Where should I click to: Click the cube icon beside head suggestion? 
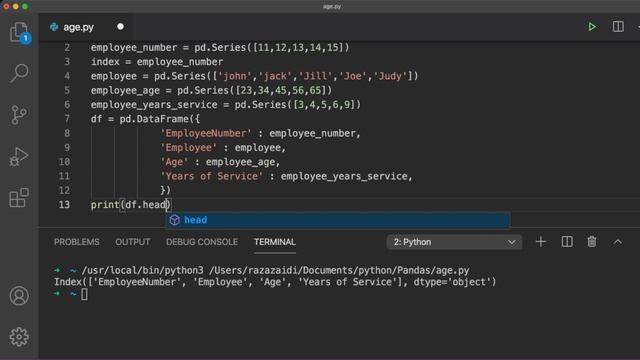click(x=175, y=220)
